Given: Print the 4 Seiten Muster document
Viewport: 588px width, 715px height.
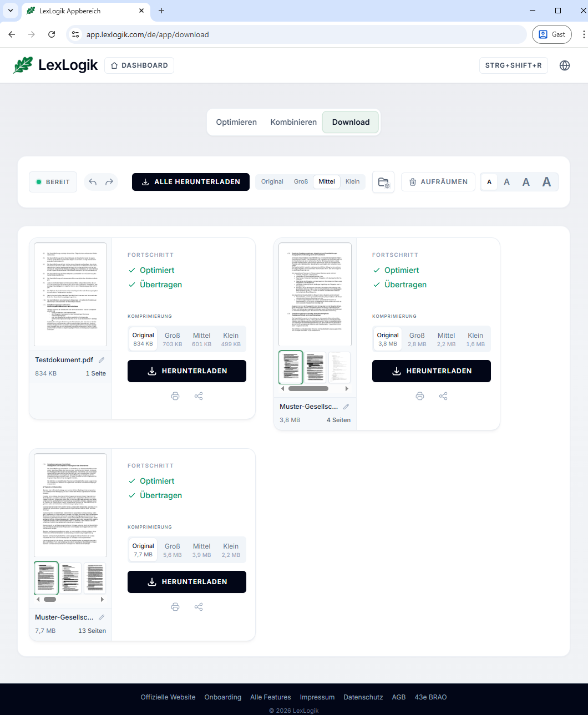Looking at the screenshot, I should click(420, 396).
